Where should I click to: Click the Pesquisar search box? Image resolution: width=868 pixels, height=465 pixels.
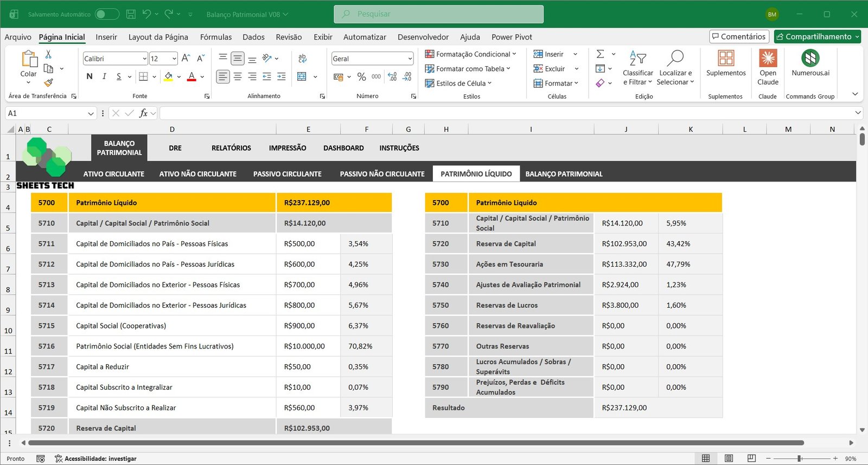coord(438,14)
